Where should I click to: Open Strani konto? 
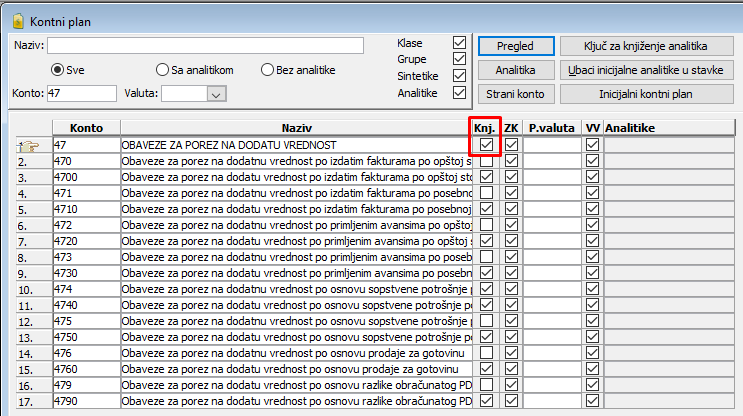(x=515, y=94)
